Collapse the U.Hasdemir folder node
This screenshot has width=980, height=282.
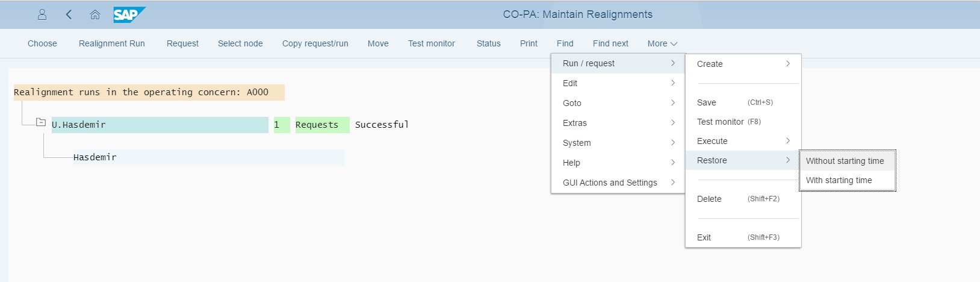point(40,122)
